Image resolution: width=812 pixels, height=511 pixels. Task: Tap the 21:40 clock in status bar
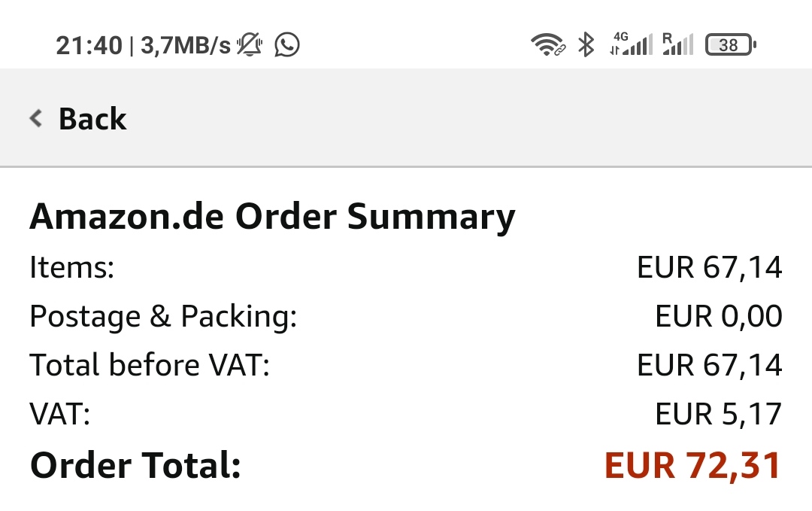(89, 46)
